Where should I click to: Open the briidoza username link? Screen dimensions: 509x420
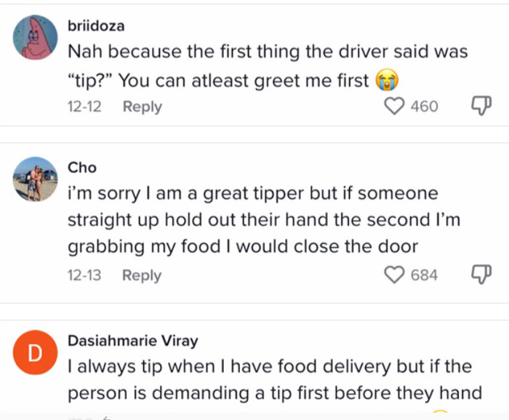point(96,26)
